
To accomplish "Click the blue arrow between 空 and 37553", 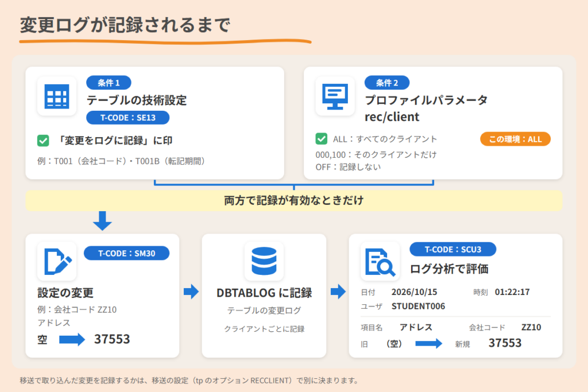I will point(72,340).
